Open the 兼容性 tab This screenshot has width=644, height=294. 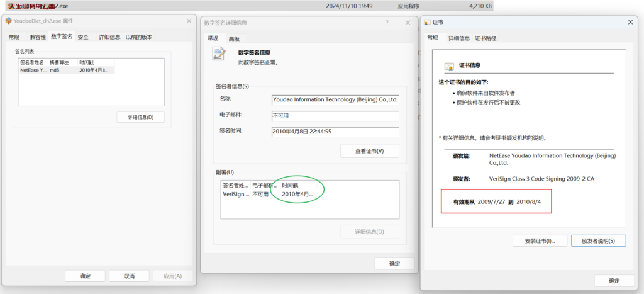(38, 37)
